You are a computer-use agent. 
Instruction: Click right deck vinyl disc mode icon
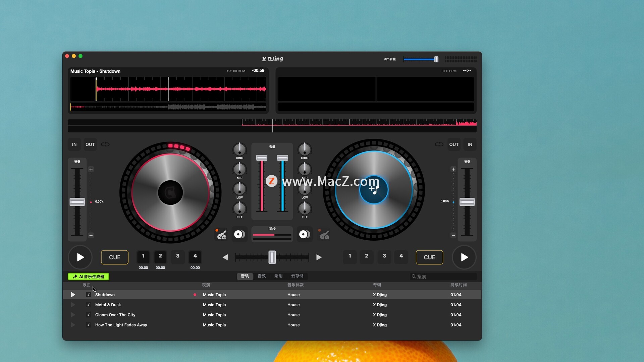coord(305,235)
